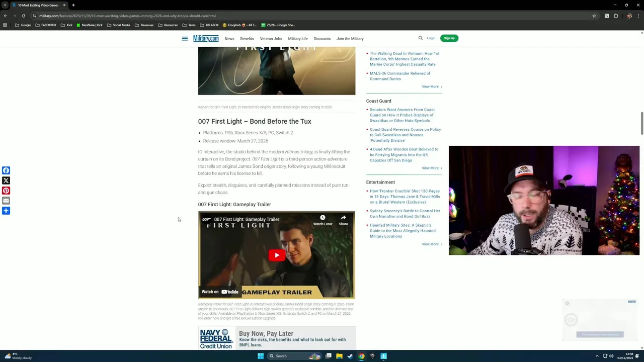Click the page vertical scrollbar thumb
644x362 pixels.
tap(641, 124)
